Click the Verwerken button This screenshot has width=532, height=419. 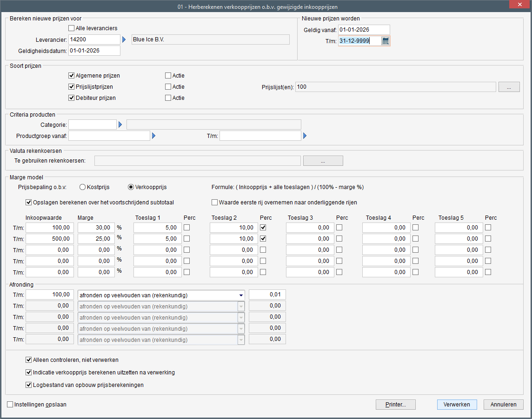[x=457, y=405]
